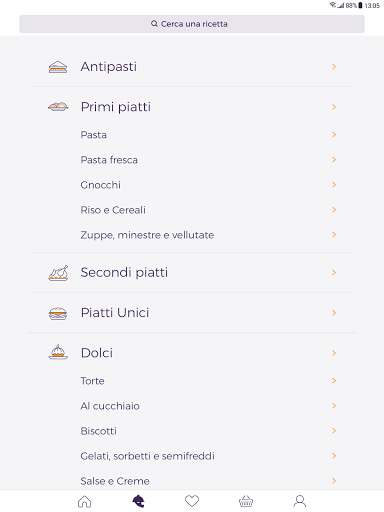Open the user profile icon

[300, 501]
